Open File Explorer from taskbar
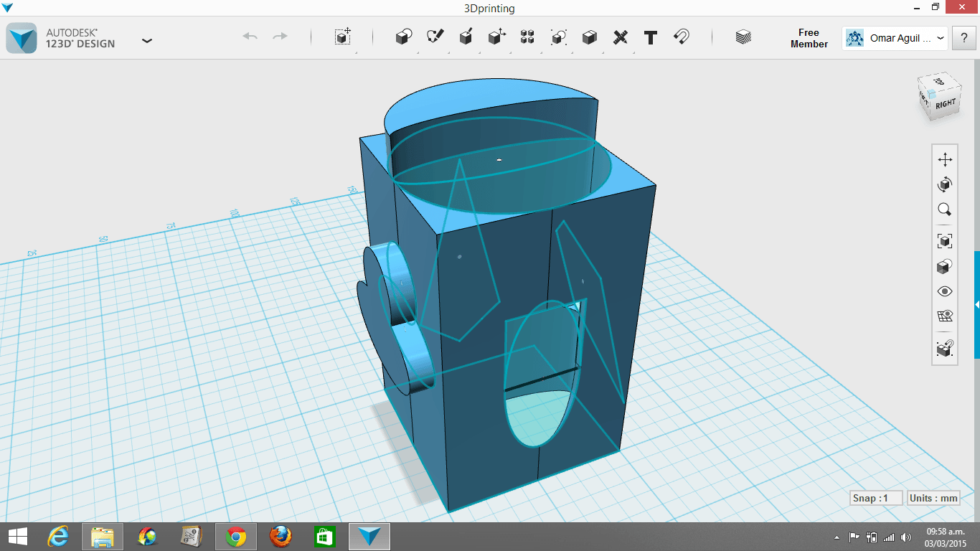 tap(103, 536)
